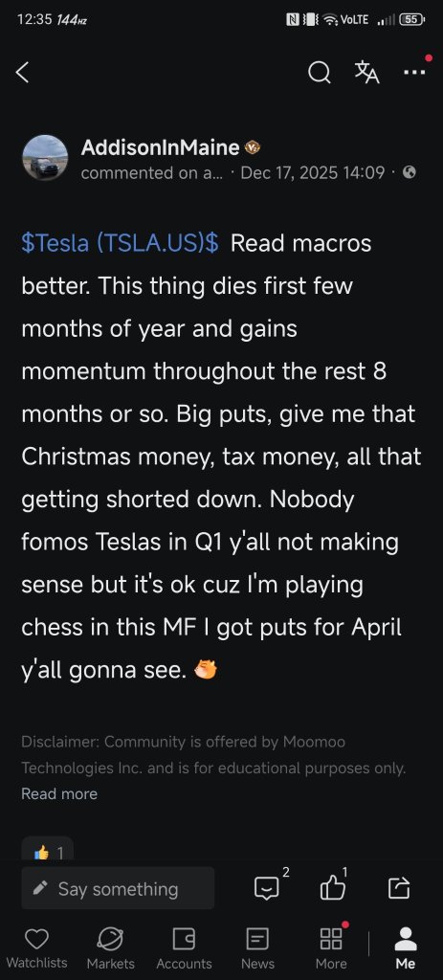The height and width of the screenshot is (980, 443).
Task: Open AddisonInMaine's profile avatar
Action: pos(45,158)
